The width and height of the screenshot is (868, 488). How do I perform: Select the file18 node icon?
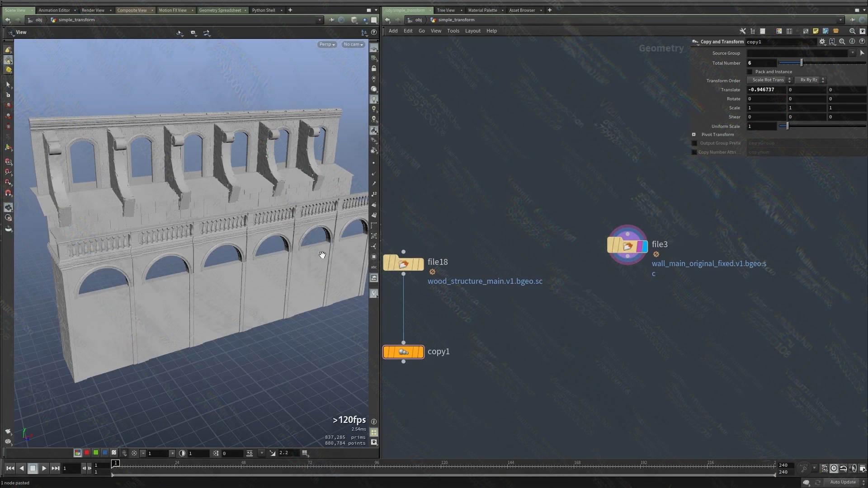coord(403,263)
